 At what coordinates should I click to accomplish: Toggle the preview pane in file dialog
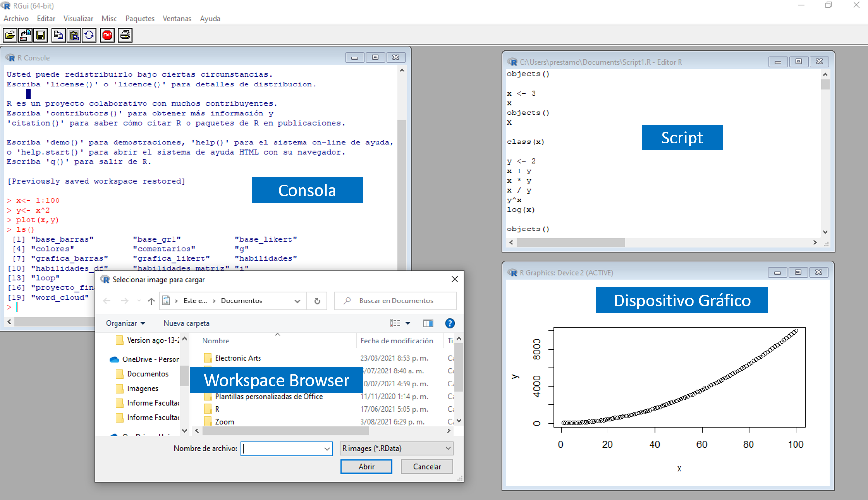coord(428,323)
